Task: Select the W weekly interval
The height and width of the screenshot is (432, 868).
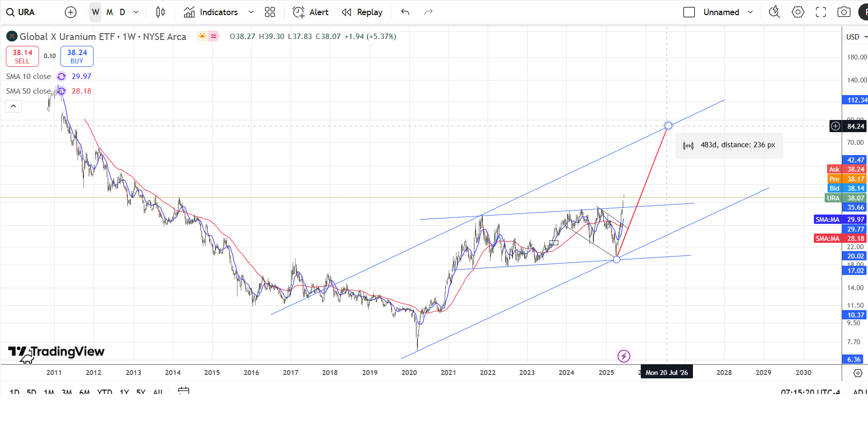Action: point(96,12)
